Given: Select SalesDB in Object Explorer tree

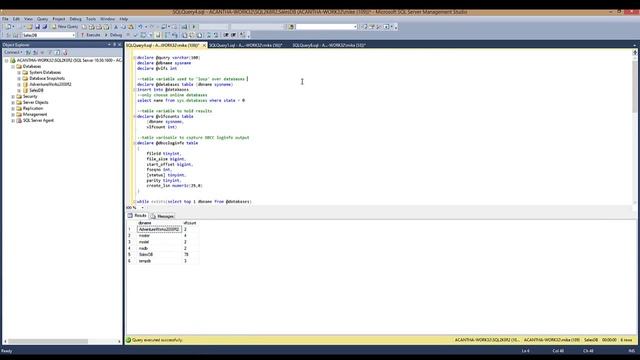Looking at the screenshot, I should pyautogui.click(x=36, y=90).
